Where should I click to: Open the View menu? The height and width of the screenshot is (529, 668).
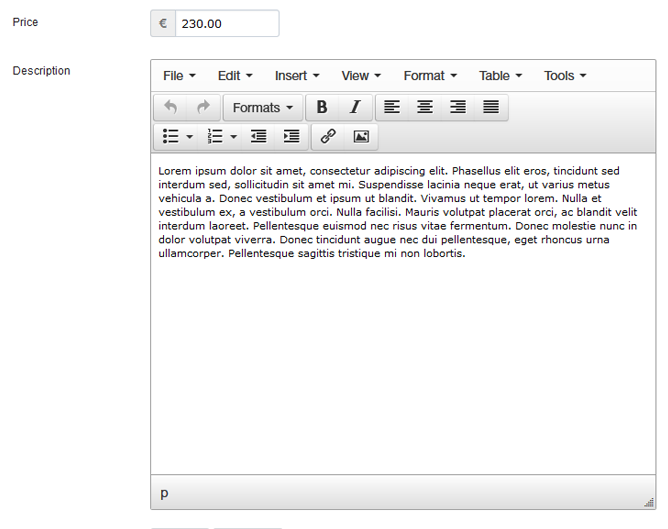tap(361, 76)
